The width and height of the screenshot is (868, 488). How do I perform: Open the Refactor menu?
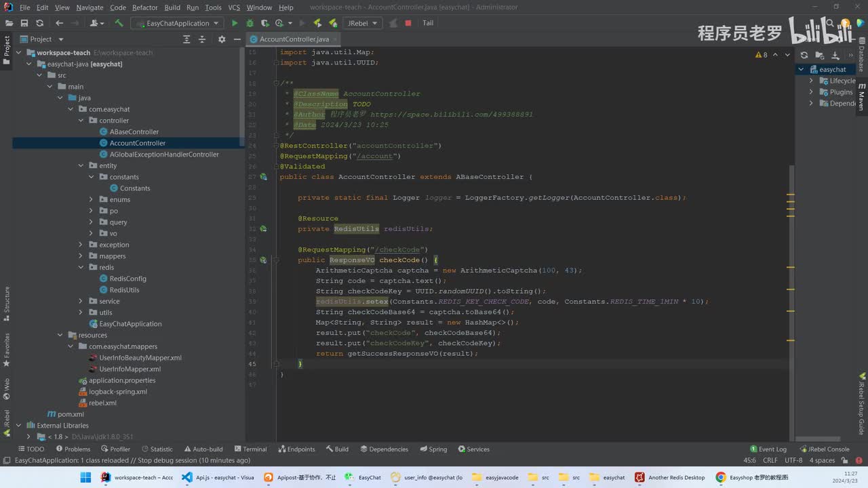(144, 7)
